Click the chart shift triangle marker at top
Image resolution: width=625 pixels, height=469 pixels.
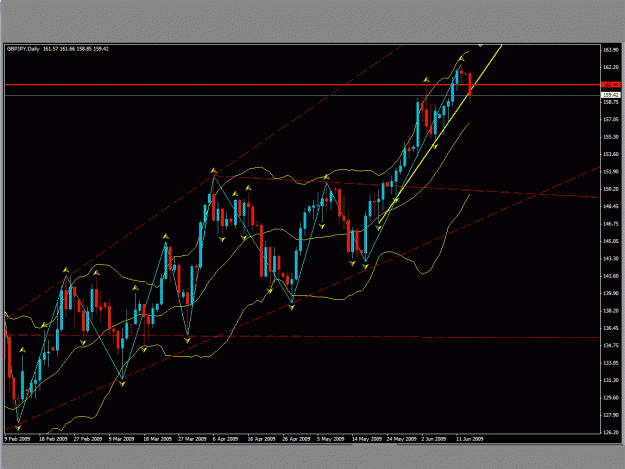tap(481, 46)
